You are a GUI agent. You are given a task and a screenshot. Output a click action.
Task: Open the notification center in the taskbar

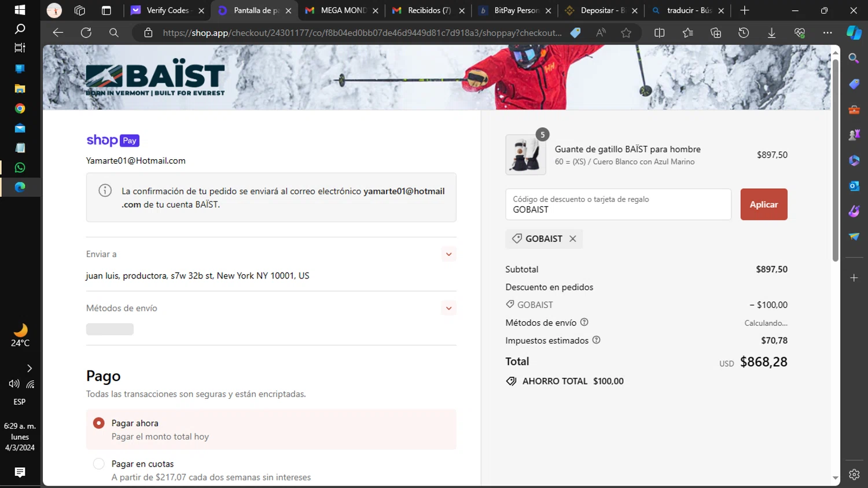(x=20, y=472)
